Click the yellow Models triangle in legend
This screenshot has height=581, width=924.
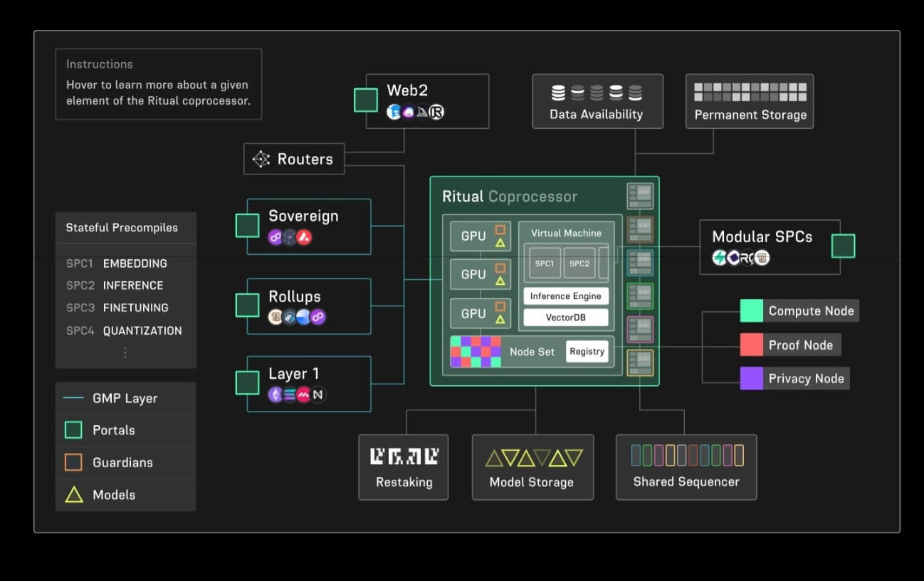pos(74,495)
